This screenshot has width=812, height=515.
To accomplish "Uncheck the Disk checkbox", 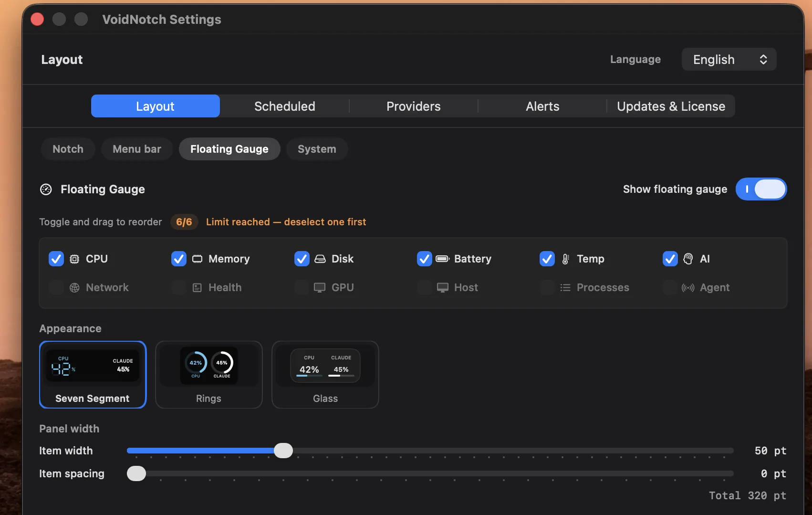I will click(302, 259).
